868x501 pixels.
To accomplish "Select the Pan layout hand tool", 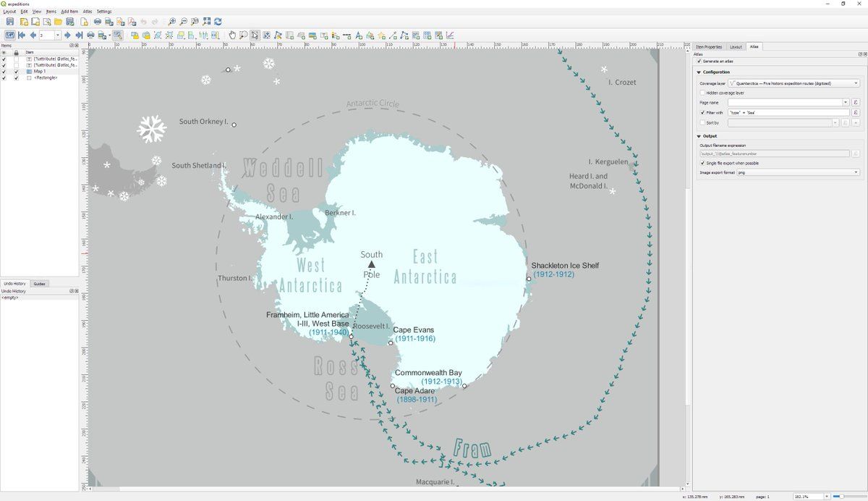I will pos(232,35).
